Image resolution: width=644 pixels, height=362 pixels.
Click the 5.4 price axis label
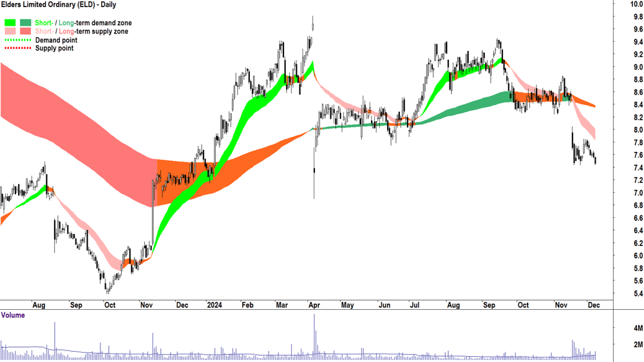coord(638,293)
